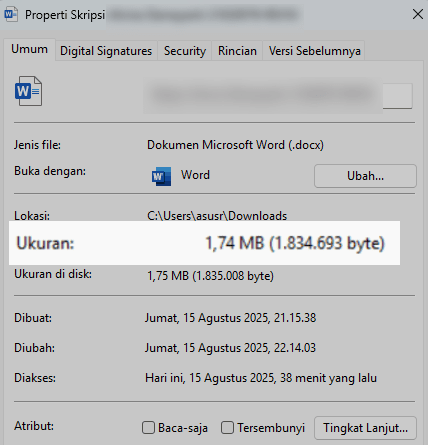This screenshot has height=445, width=428.
Task: Click the Ukuran: label
Action: [x=45, y=243]
